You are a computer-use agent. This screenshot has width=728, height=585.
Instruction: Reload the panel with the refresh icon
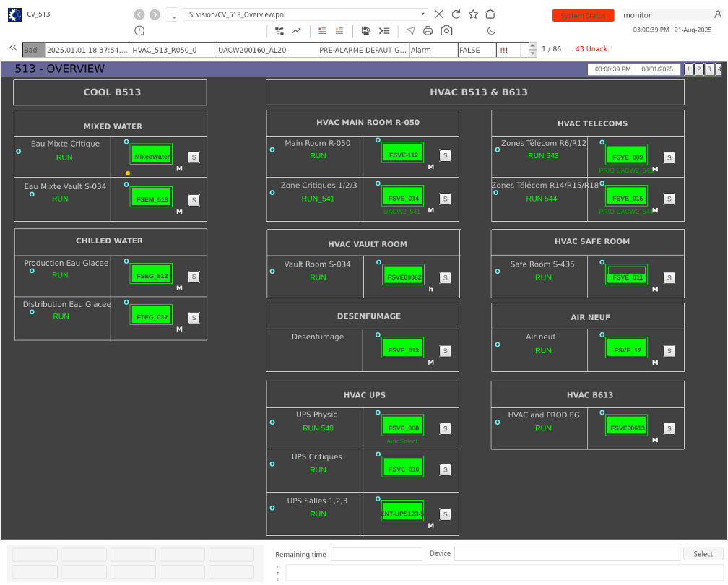[456, 14]
